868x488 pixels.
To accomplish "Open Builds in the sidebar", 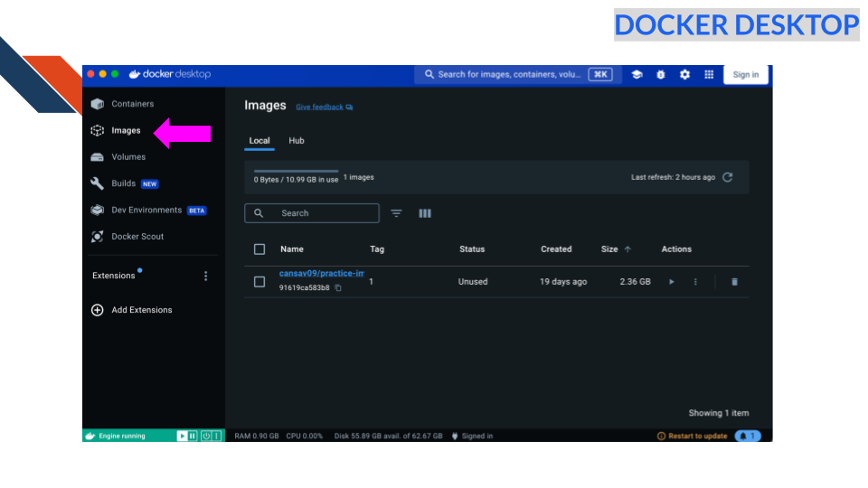I will click(x=125, y=183).
